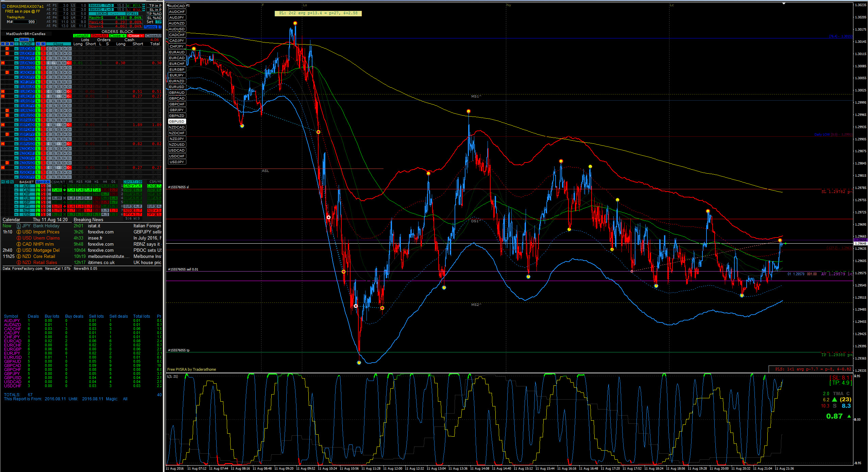Switch chart to AUDCAD symbol button
The width and height of the screenshot is (868, 472).
click(177, 6)
